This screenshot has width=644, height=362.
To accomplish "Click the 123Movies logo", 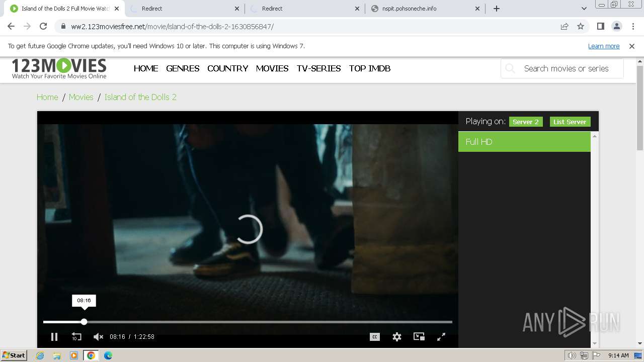I will (x=59, y=68).
